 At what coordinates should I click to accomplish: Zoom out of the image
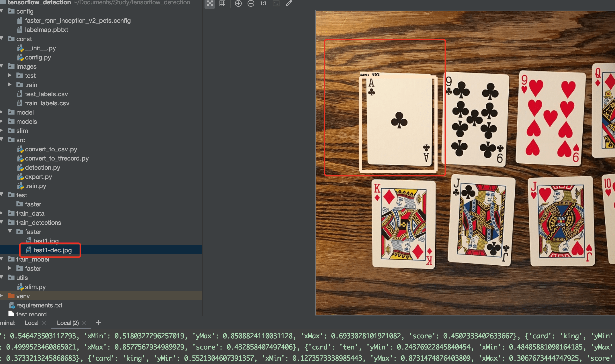(x=251, y=3)
